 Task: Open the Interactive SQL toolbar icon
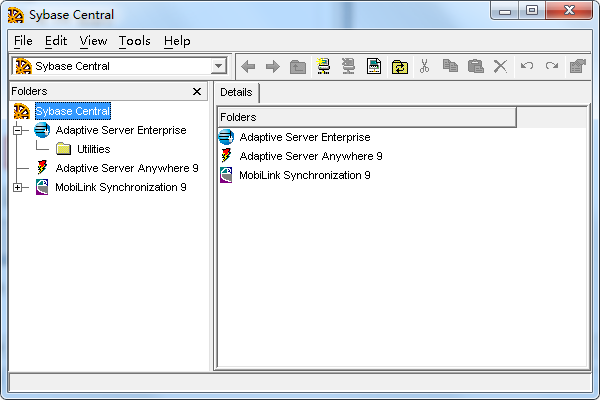[x=373, y=66]
